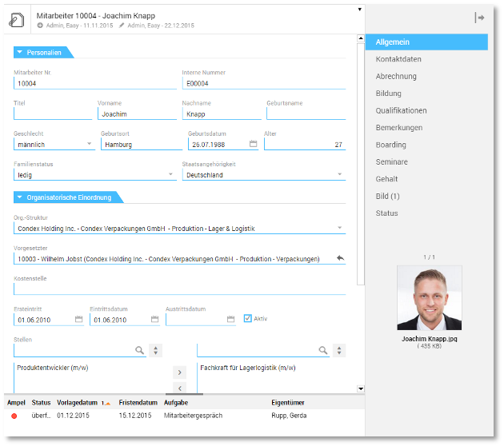This screenshot has height=446, width=504.
Task: Open the Ersteintritt calendar picker
Action: tap(78, 319)
